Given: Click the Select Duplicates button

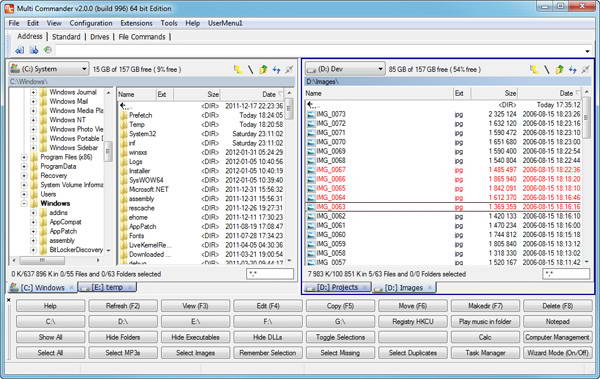Looking at the screenshot, I should 413,353.
